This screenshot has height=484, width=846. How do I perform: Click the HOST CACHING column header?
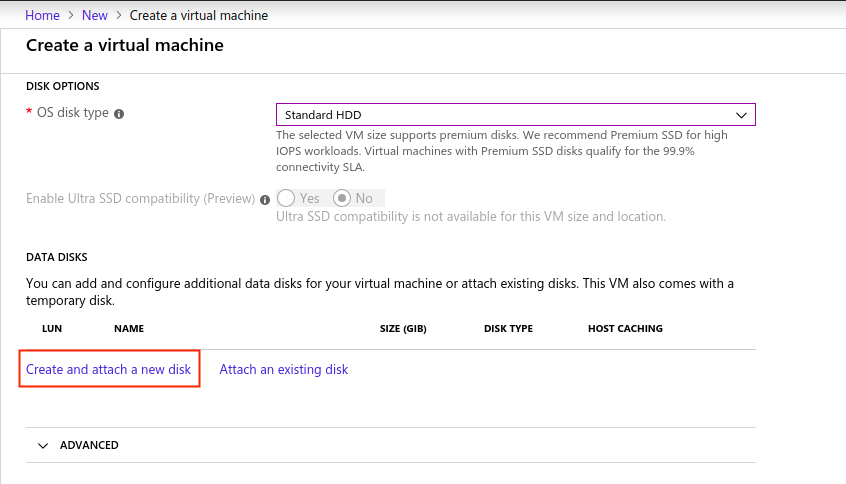pyautogui.click(x=625, y=329)
